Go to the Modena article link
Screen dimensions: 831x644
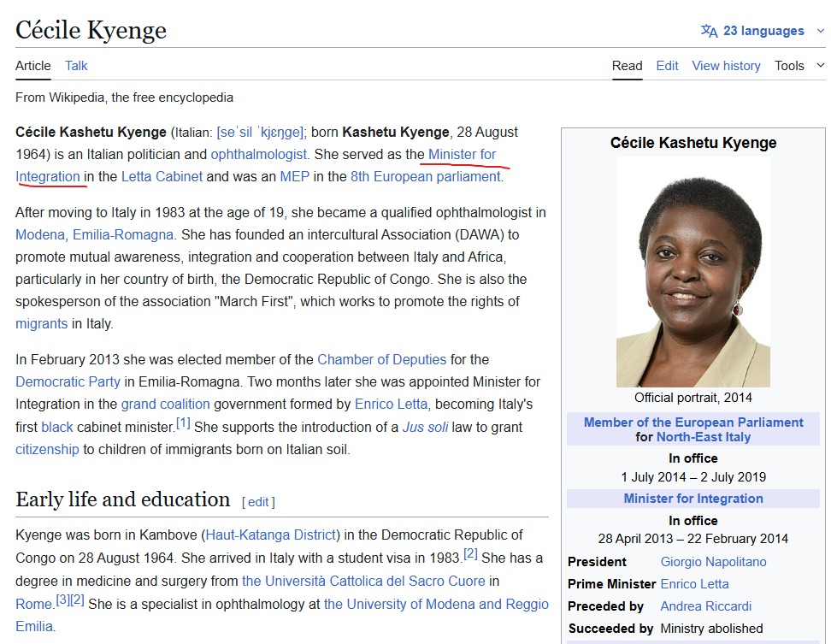pyautogui.click(x=39, y=235)
